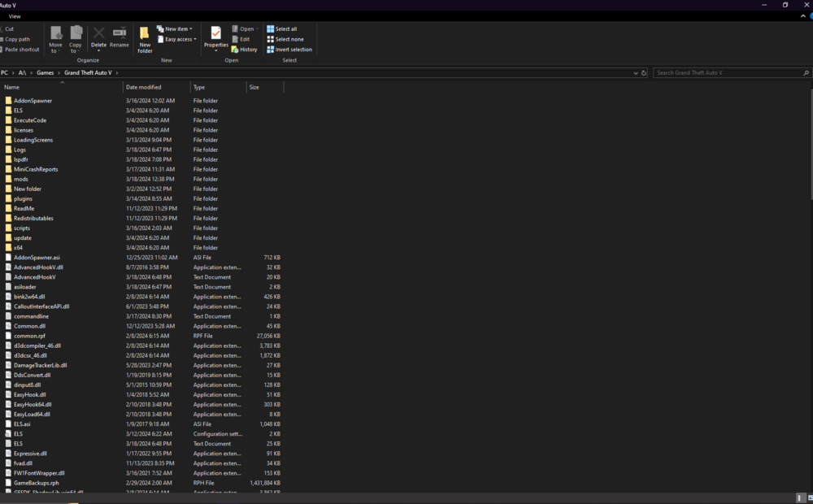This screenshot has width=813, height=504.
Task: Refresh the folder with the refresh icon
Action: point(643,72)
